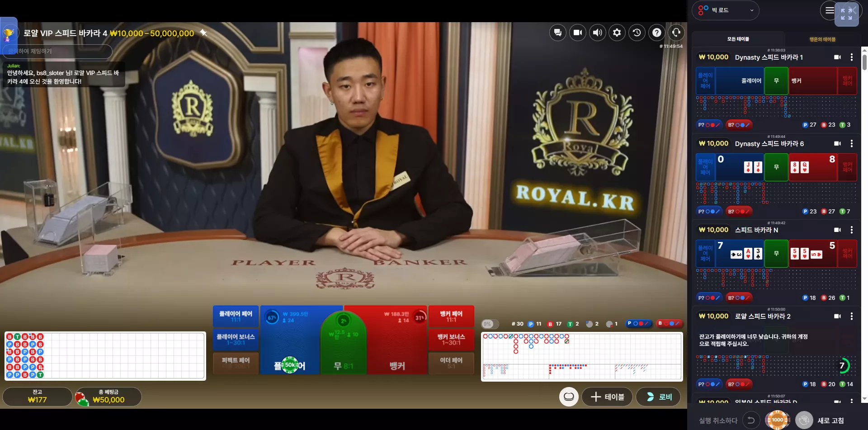Image resolution: width=868 pixels, height=430 pixels.
Task: Toggle the 0% statistics switch above roadmap
Action: click(x=490, y=324)
